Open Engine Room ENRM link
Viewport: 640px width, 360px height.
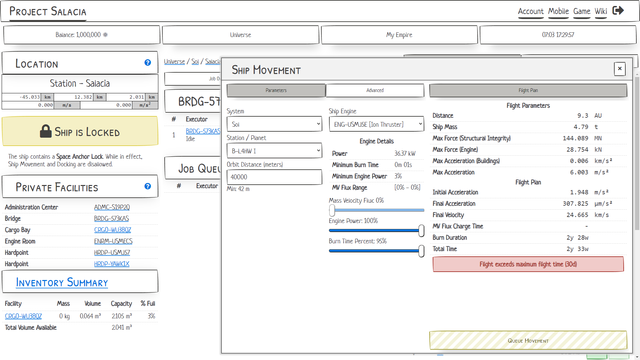pos(113,241)
